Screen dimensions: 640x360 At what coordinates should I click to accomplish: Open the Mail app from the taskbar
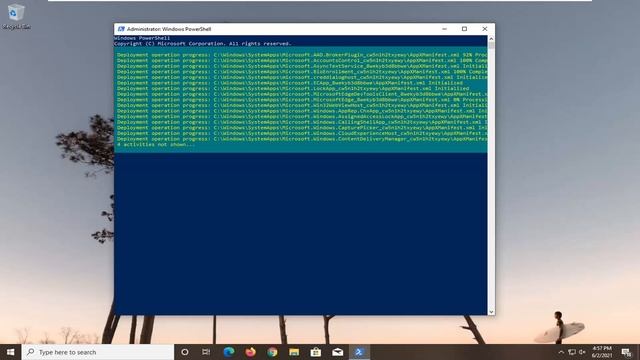(x=338, y=352)
